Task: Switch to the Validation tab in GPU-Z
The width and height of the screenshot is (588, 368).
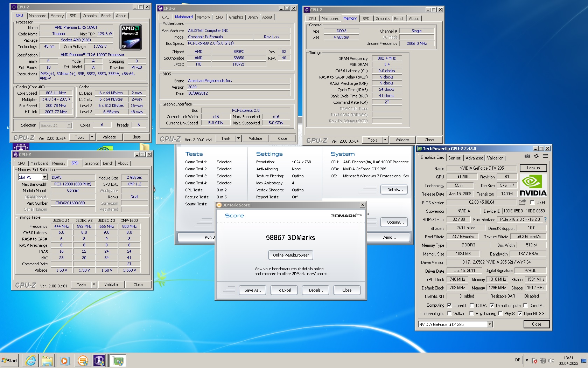Action: tap(495, 158)
